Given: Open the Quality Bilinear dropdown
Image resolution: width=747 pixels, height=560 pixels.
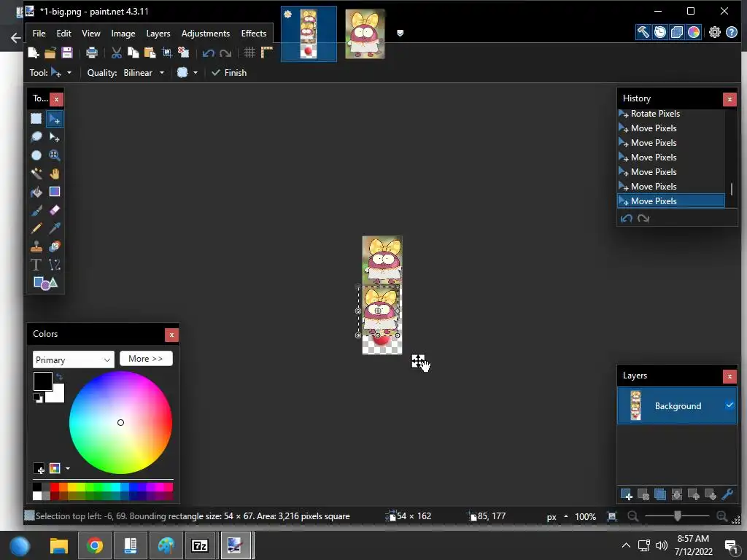Looking at the screenshot, I should 161,73.
